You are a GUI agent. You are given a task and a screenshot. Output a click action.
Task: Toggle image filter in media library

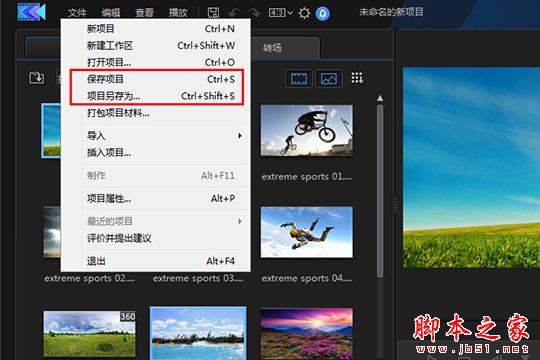coord(329,79)
